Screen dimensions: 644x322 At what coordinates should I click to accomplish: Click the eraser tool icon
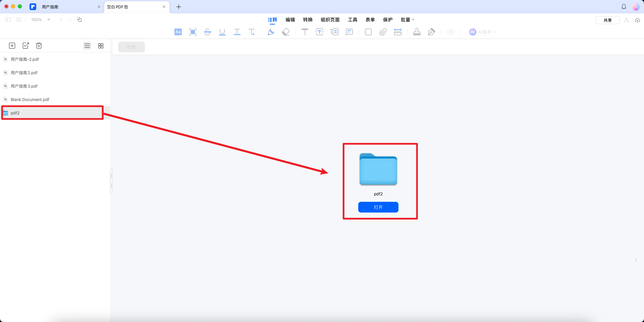286,32
